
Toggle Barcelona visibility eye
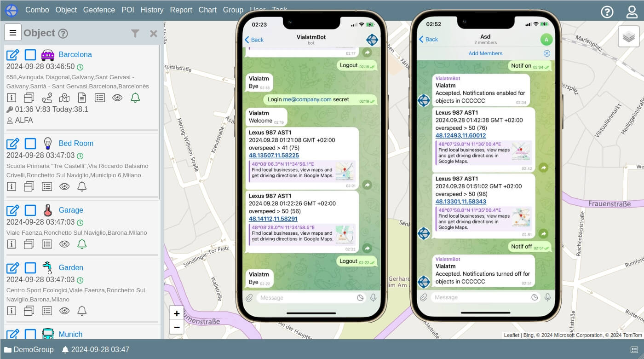click(x=117, y=98)
